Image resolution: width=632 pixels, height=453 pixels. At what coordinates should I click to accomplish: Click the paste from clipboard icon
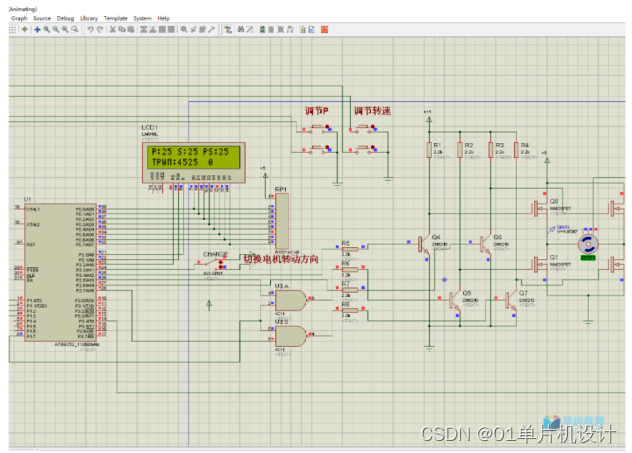pos(131,29)
